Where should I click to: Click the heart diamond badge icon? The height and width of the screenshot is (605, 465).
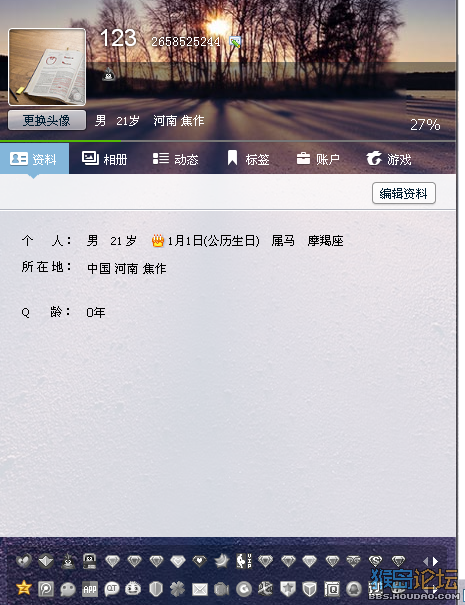(x=200, y=561)
